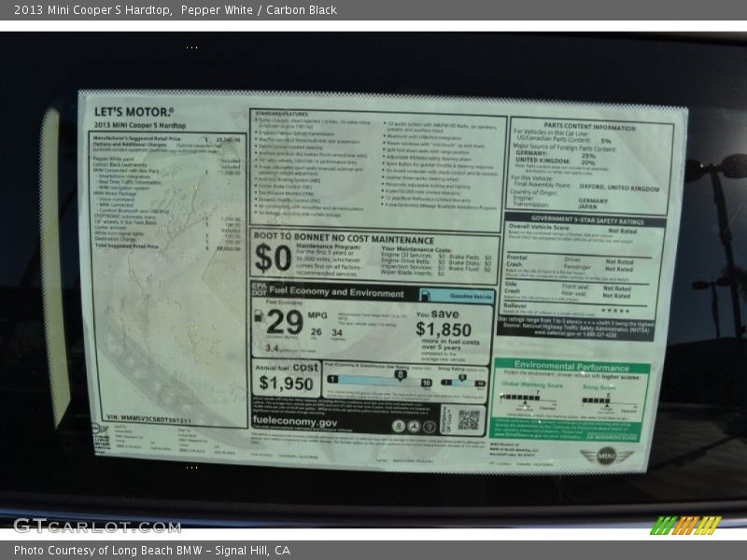Click the GTCarLot.com watermark logo
Image resolution: width=747 pixels, height=560 pixels.
(96, 525)
